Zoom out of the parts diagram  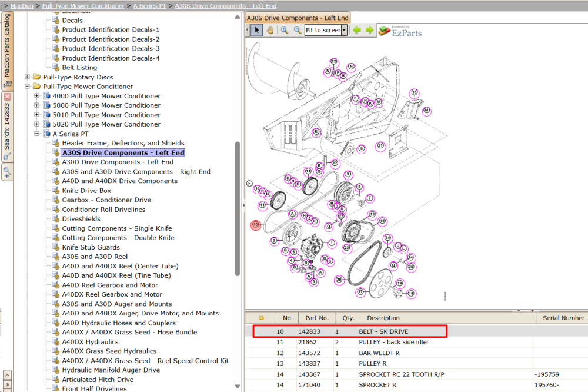(298, 30)
